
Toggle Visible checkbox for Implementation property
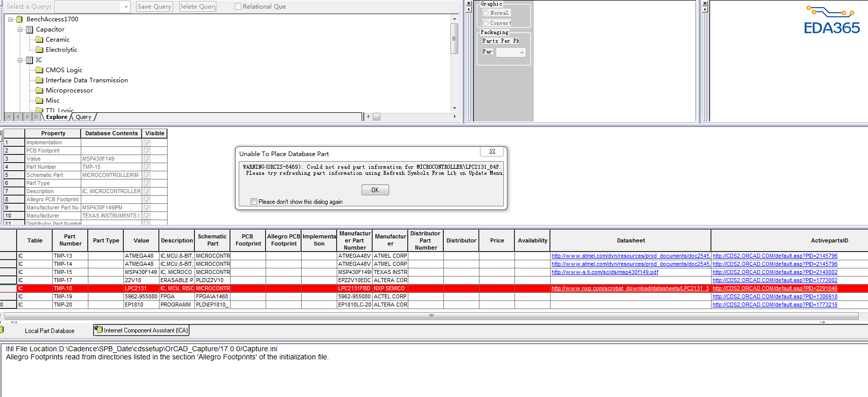coord(147,143)
